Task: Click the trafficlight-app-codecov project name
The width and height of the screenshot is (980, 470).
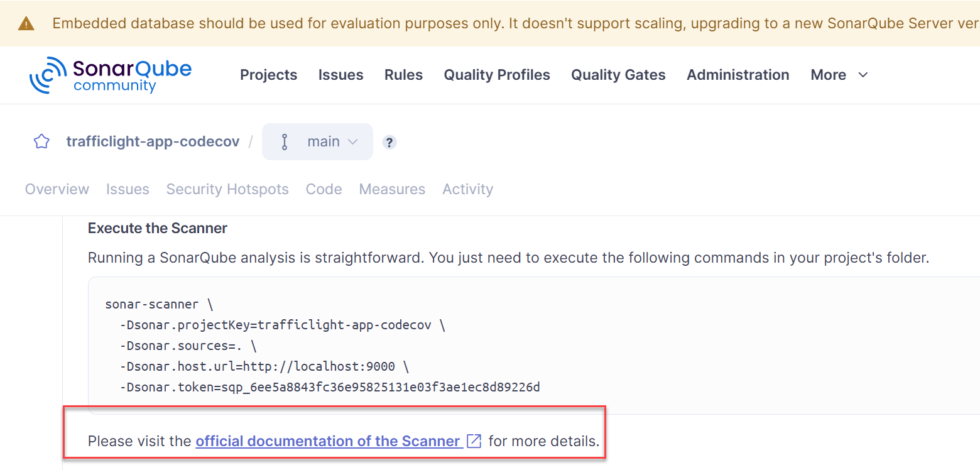Action: point(153,141)
